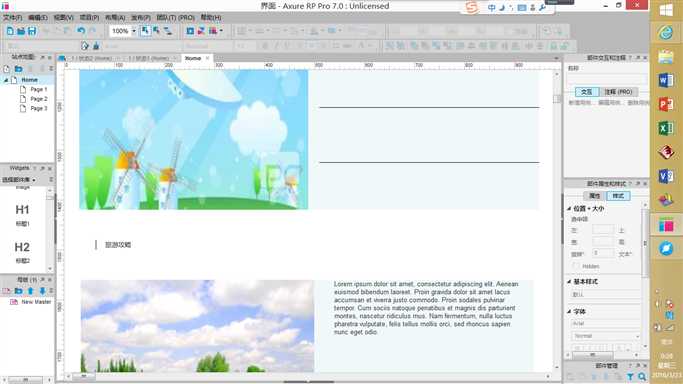Switch to the Properties tab in widget panel
Viewport: 683px width, 384px height.
click(x=595, y=196)
